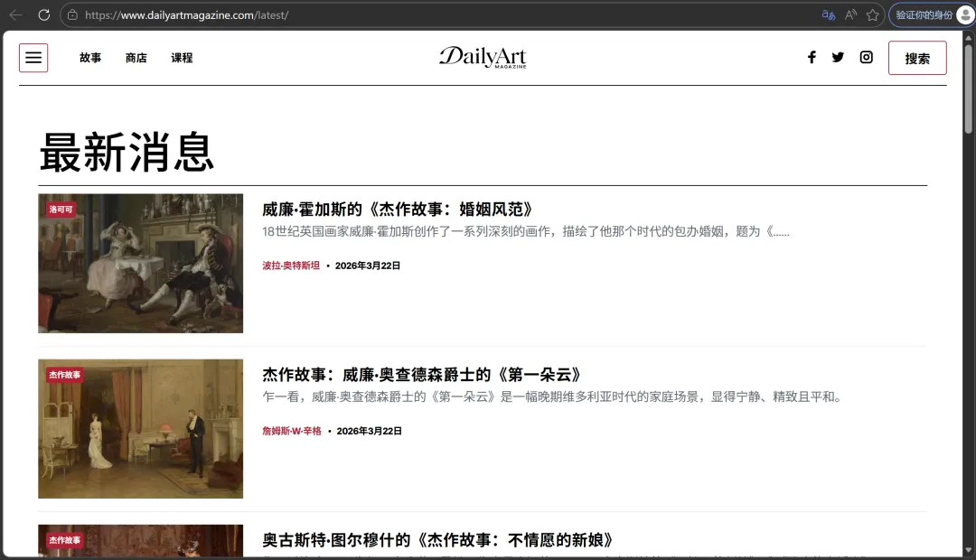
Task: Activate the read aloud icon
Action: pyautogui.click(x=850, y=15)
